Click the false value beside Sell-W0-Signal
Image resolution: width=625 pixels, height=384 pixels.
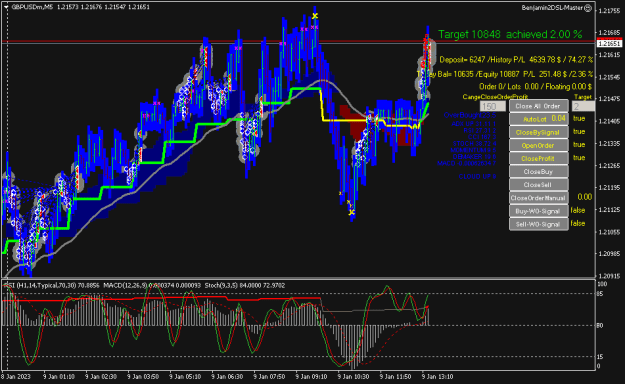[578, 223]
